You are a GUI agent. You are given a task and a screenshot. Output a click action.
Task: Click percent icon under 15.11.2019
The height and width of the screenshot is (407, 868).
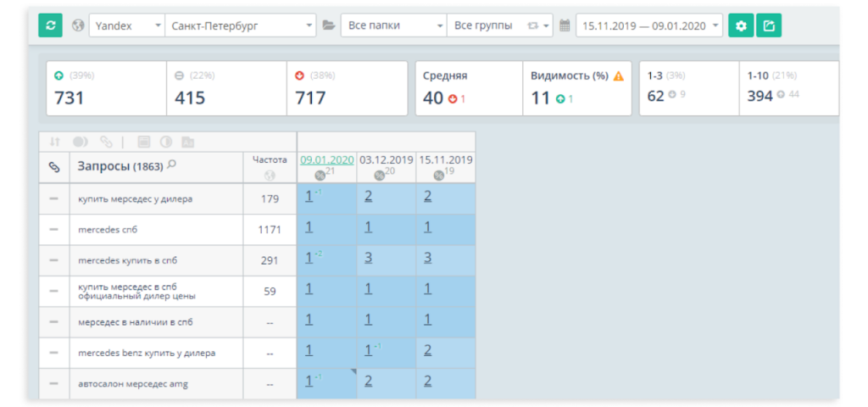click(x=438, y=176)
